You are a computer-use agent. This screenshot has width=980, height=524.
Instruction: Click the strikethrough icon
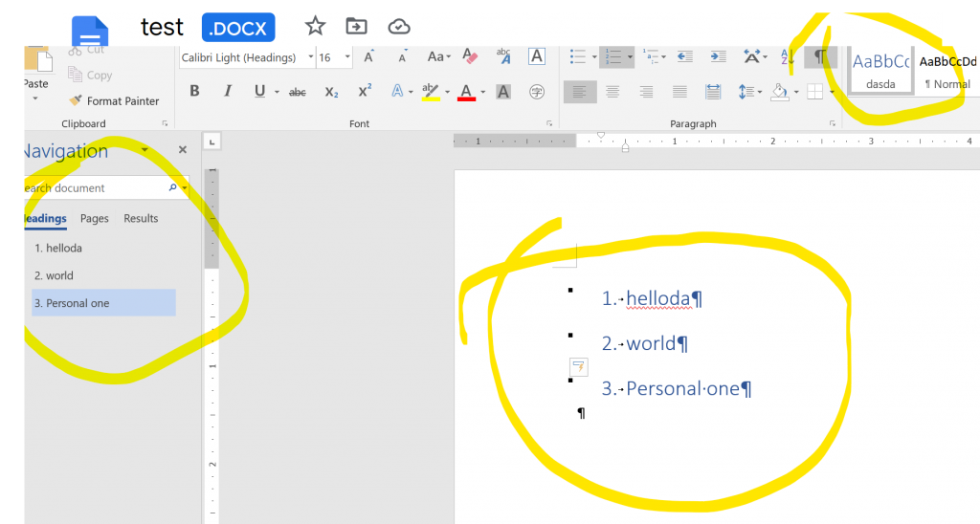point(298,92)
